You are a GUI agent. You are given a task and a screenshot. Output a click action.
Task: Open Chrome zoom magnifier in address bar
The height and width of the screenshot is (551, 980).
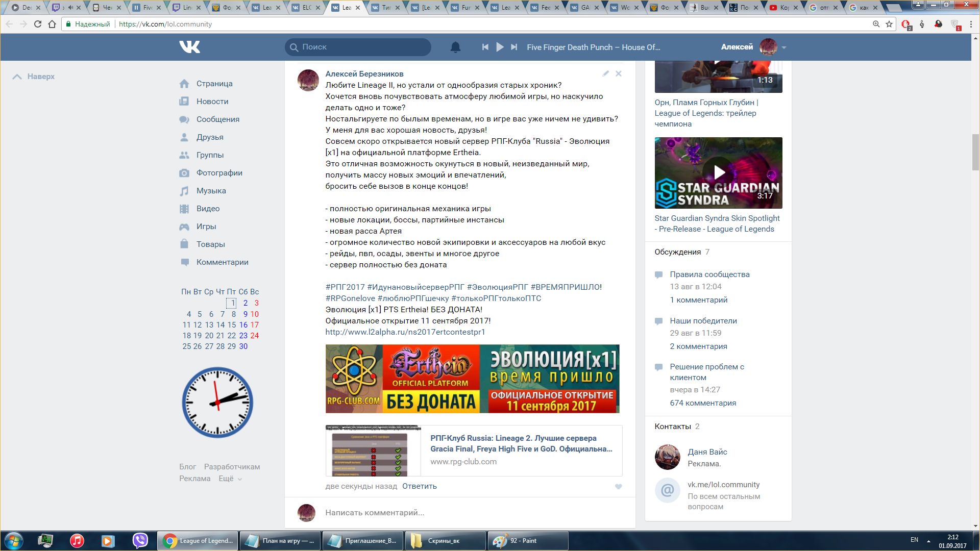click(876, 24)
